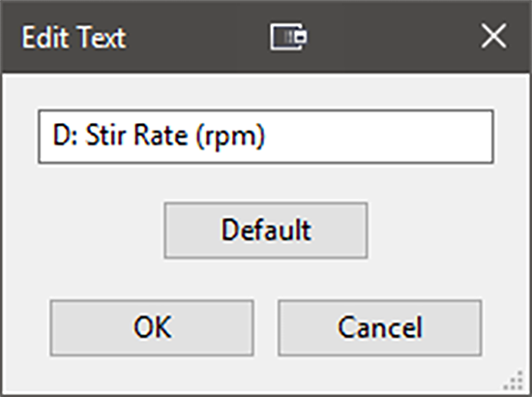Click the resize grip in the dialog corner
The width and height of the screenshot is (532, 397).
click(514, 382)
